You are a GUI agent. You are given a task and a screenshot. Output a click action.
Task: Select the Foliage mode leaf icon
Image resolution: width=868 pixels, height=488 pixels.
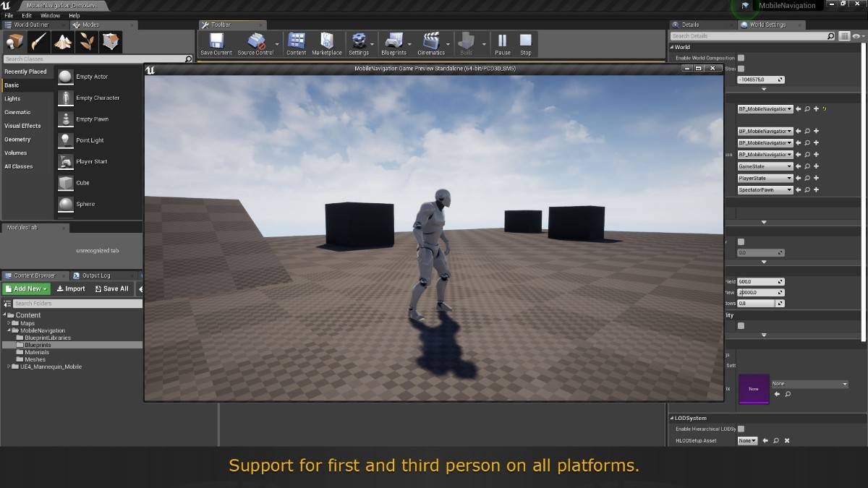coord(87,42)
